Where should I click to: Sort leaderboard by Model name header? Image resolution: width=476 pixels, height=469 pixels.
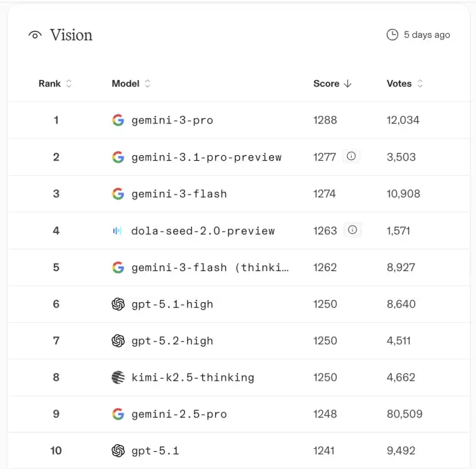click(131, 83)
